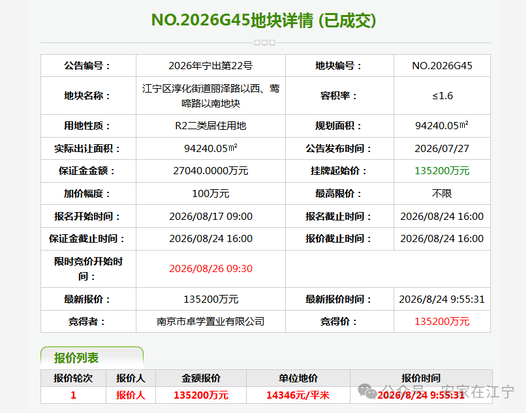
Task: Click the green 挂牌起始价 value 135200万元
Action: click(x=442, y=171)
